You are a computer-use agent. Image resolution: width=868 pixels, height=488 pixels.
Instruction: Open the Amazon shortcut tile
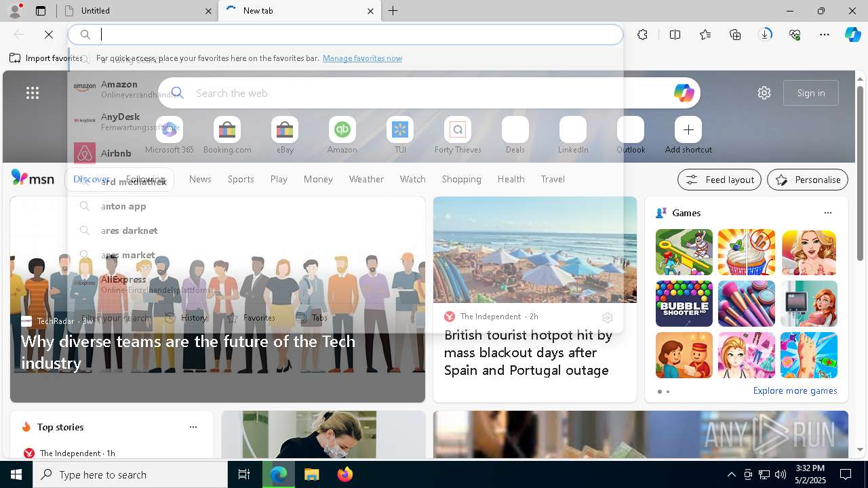342,136
